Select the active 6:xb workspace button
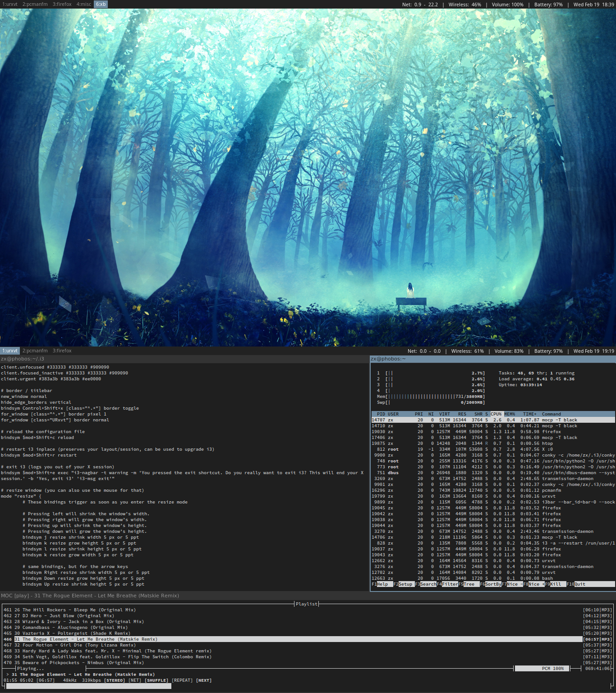 tap(101, 4)
